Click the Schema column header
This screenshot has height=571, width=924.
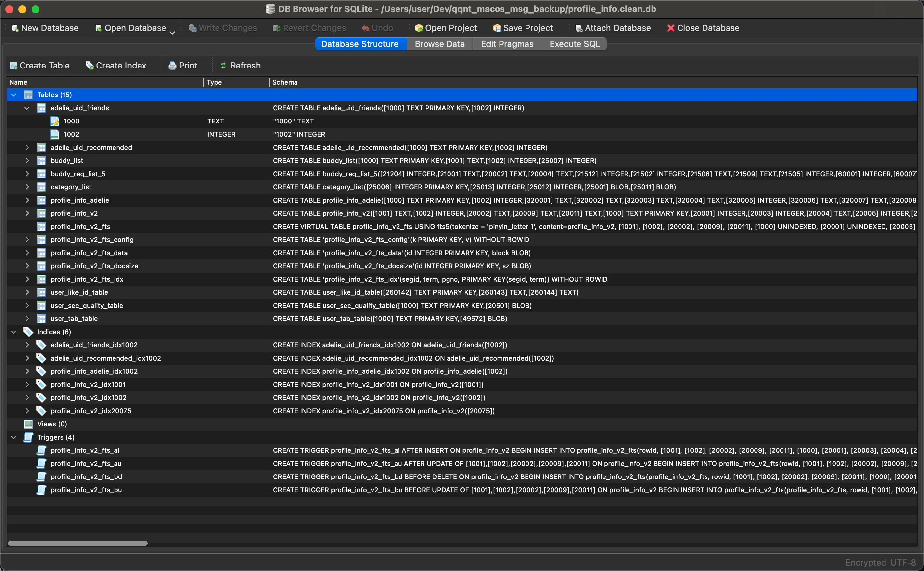click(x=594, y=82)
